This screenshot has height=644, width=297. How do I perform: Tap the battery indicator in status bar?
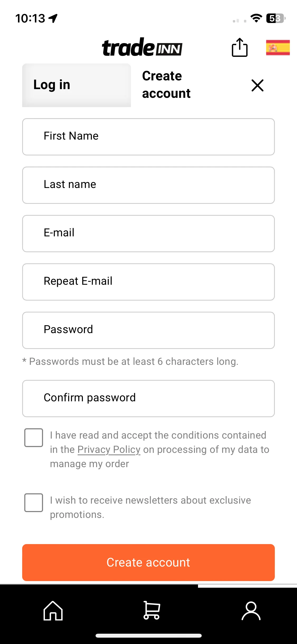click(x=276, y=18)
